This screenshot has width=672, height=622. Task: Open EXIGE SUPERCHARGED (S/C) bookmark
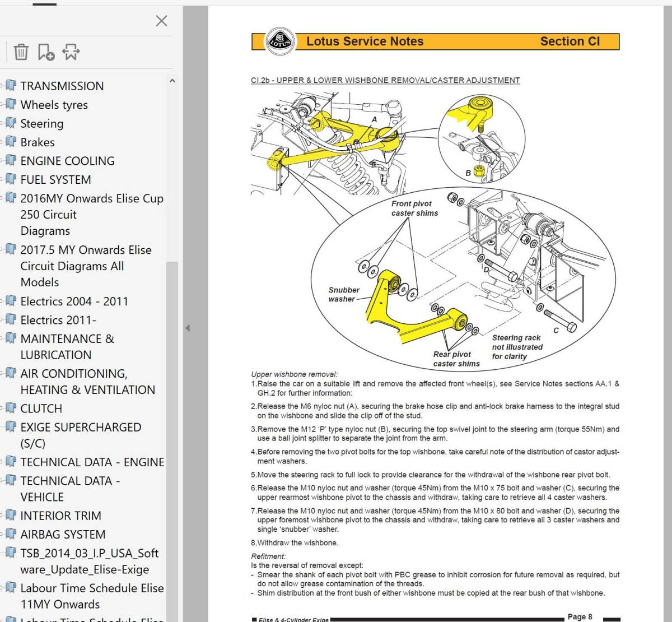tap(81, 435)
